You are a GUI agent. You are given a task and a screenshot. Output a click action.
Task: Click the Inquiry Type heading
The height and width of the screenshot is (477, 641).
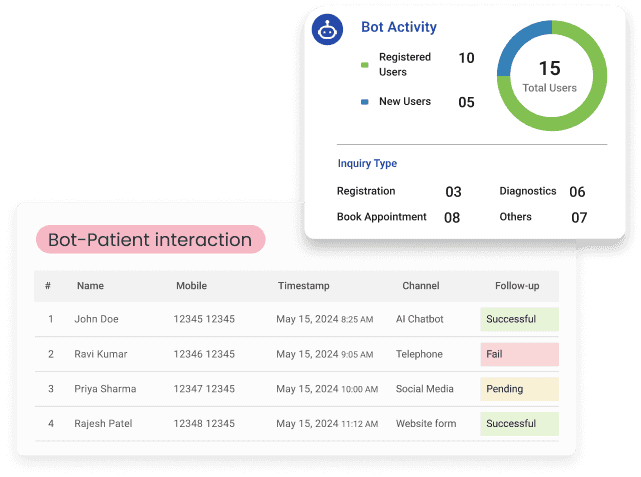367,163
